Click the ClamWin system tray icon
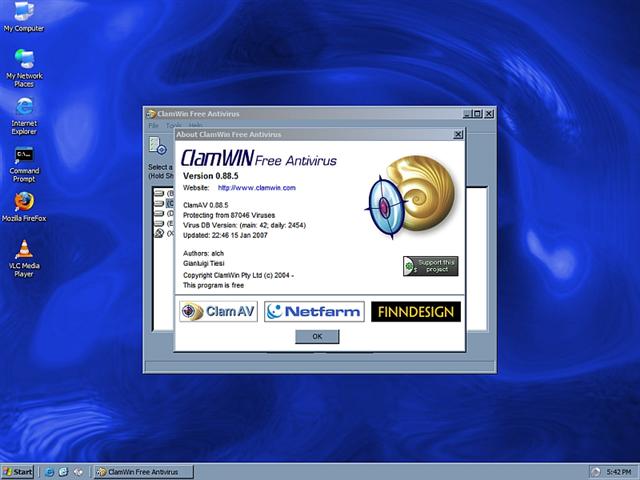The image size is (640, 480). point(596,472)
